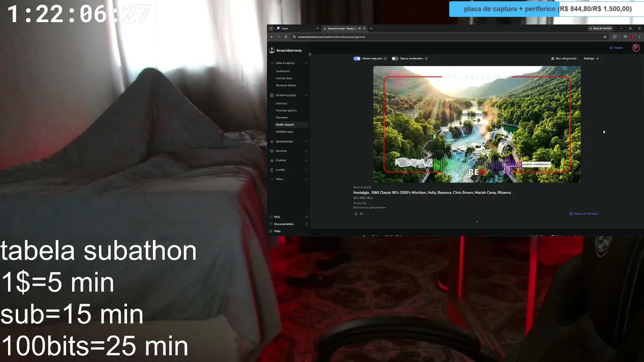Open Overlays in the sidebar
The image size is (644, 362).
(281, 103)
